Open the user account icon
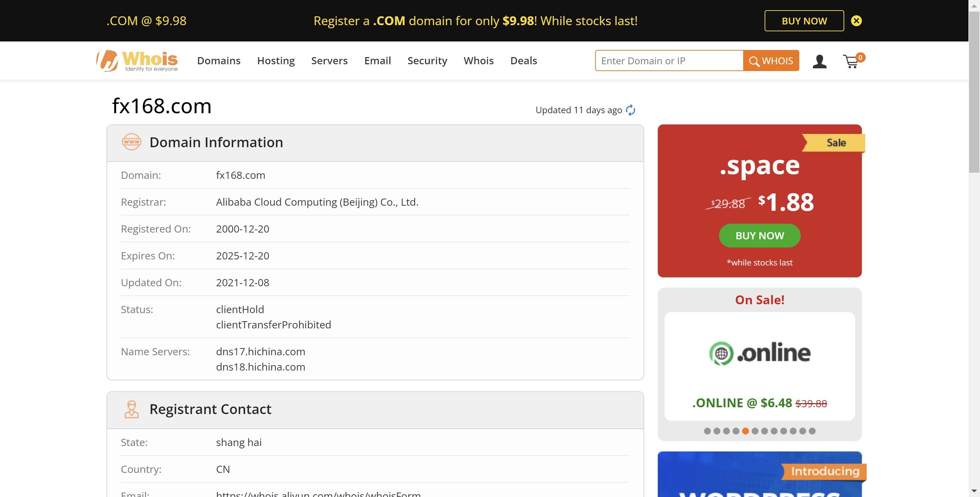 819,62
